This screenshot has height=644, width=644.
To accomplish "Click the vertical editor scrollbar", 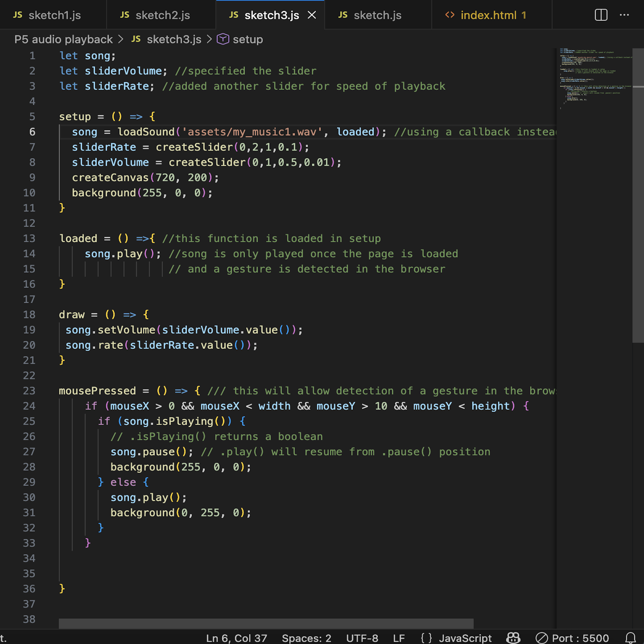I will pyautogui.click(x=638, y=195).
